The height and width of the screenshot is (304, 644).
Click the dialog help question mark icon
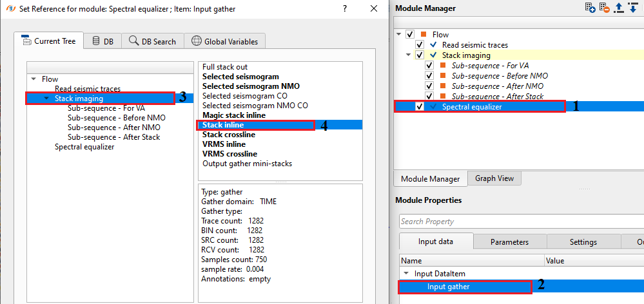(346, 9)
